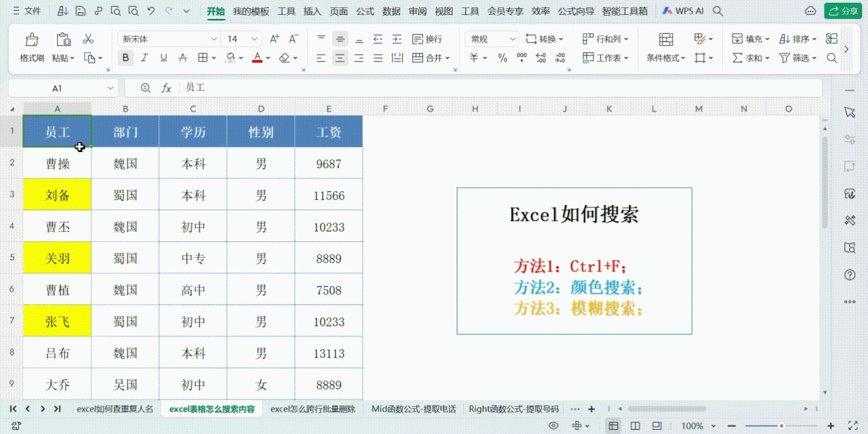Click the Paste (粘贴) clipboard icon
The height and width of the screenshot is (434, 868).
(x=64, y=39)
